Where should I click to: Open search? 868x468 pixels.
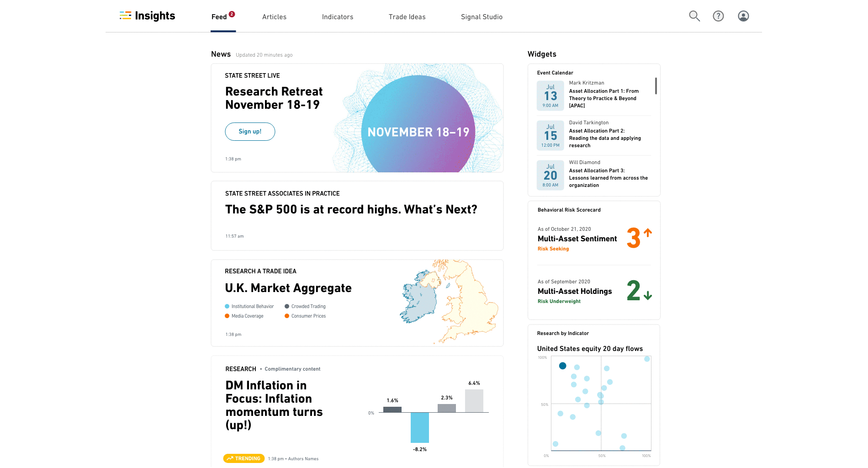pos(694,16)
